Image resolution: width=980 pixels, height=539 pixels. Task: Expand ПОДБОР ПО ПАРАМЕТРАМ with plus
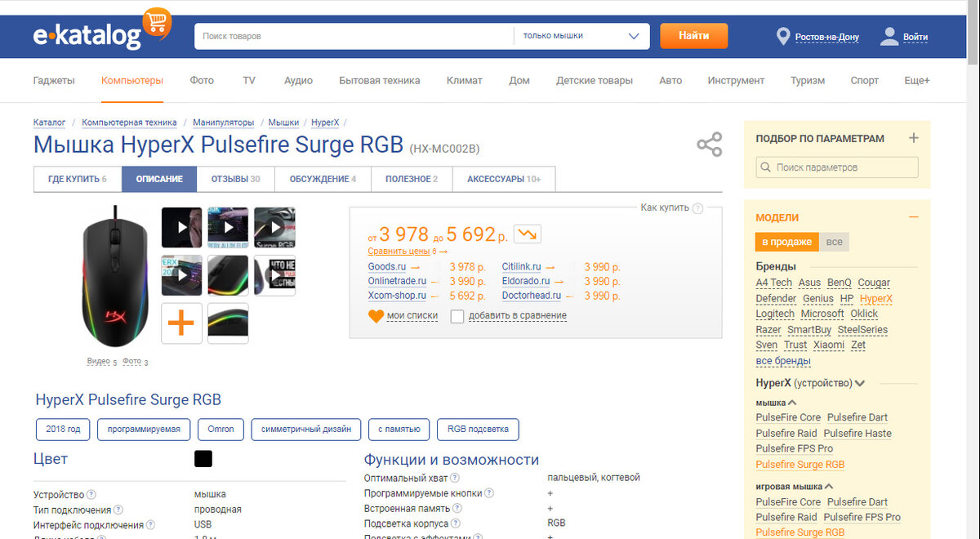(x=914, y=138)
